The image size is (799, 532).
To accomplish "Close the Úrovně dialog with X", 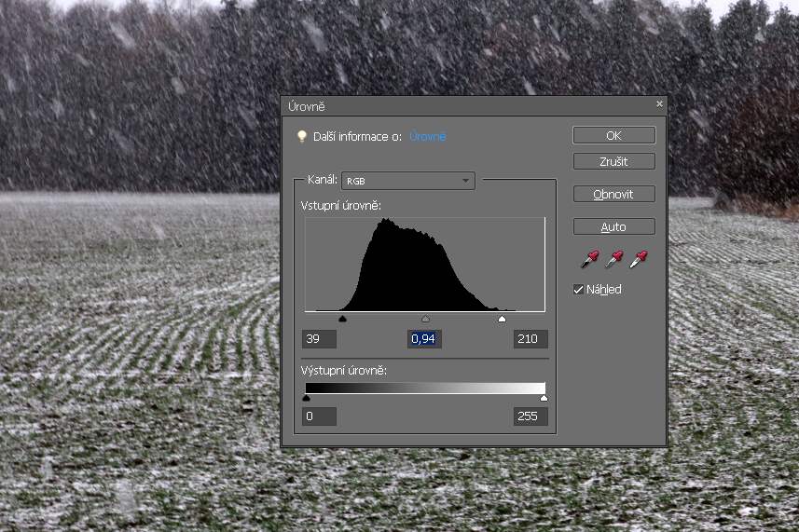I will (659, 104).
